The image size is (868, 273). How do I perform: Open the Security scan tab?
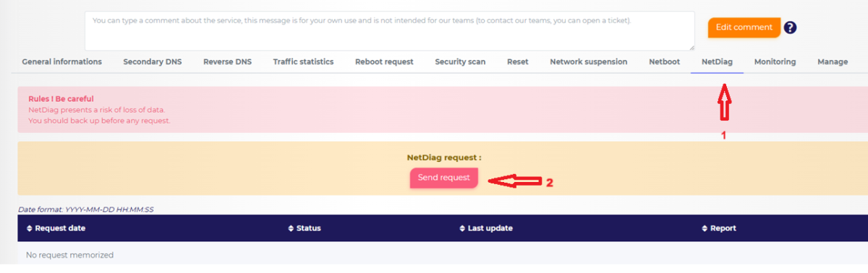click(x=460, y=62)
